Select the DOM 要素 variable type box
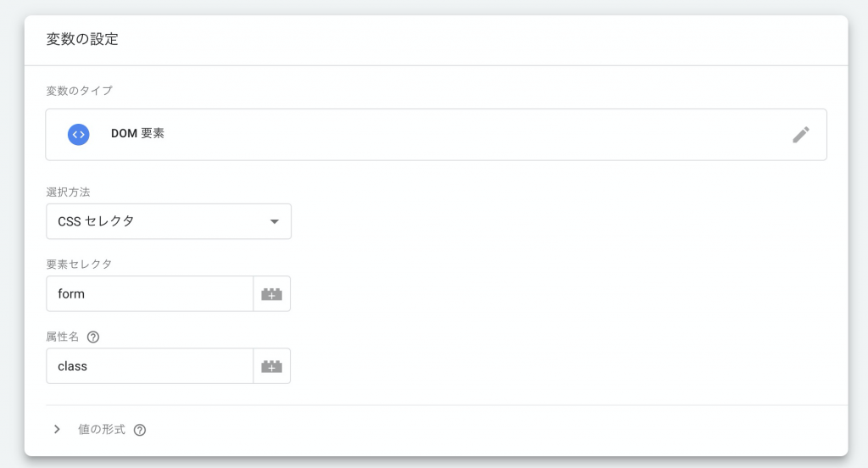868x468 pixels. (437, 135)
